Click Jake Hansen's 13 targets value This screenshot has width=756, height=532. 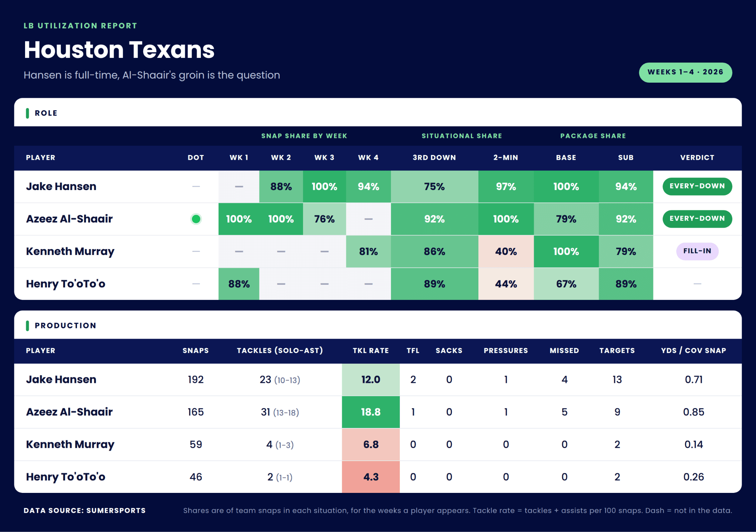(617, 380)
